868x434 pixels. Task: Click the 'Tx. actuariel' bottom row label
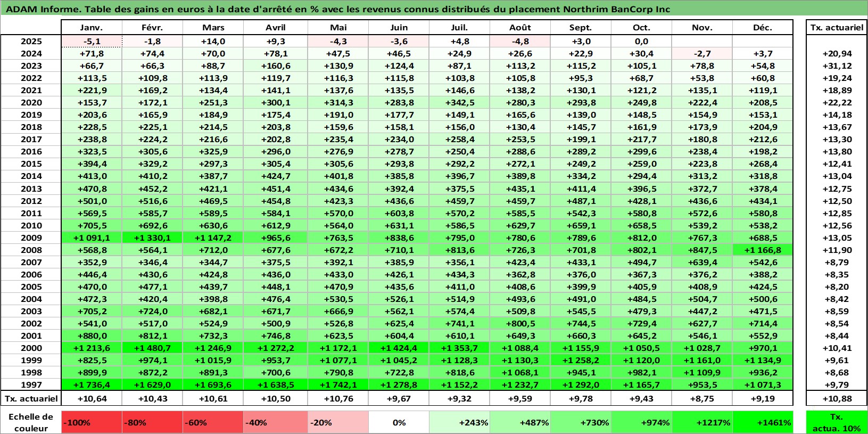[x=31, y=398]
